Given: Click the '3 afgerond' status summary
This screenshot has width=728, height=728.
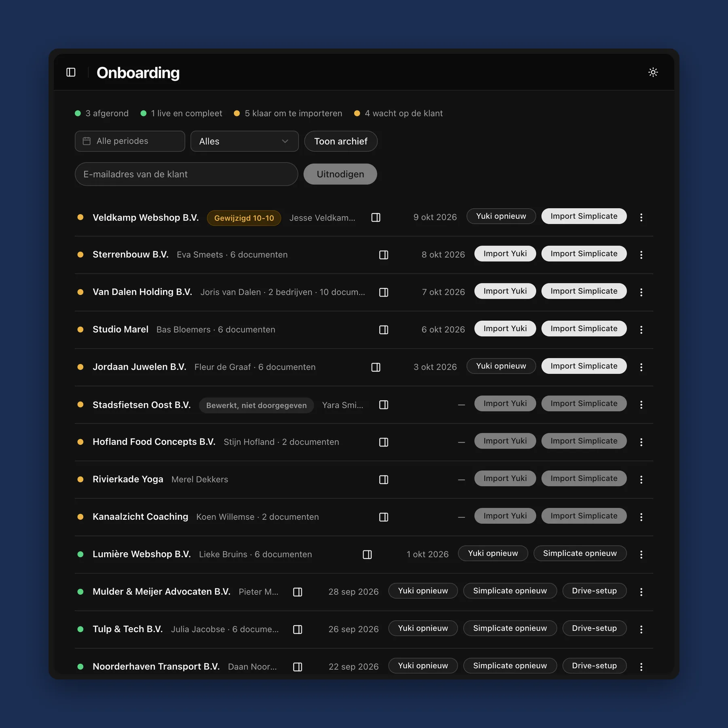Looking at the screenshot, I should (x=102, y=113).
